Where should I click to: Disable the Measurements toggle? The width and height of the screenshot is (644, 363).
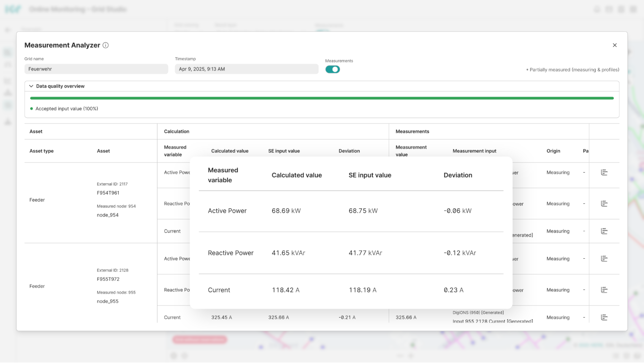[332, 69]
